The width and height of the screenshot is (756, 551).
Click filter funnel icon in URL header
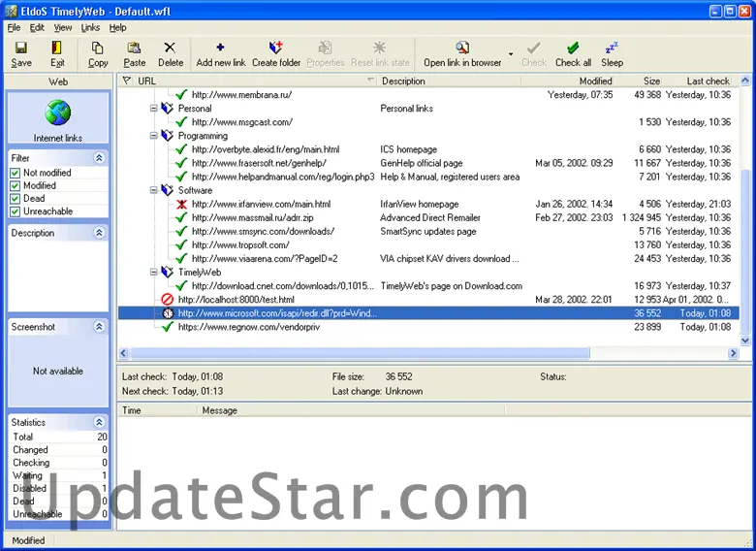[x=126, y=81]
